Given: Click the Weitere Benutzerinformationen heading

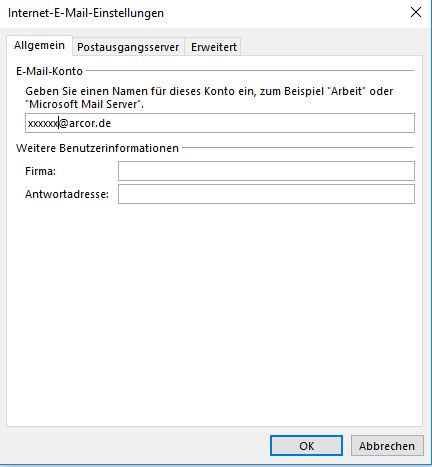Looking at the screenshot, I should [97, 148].
